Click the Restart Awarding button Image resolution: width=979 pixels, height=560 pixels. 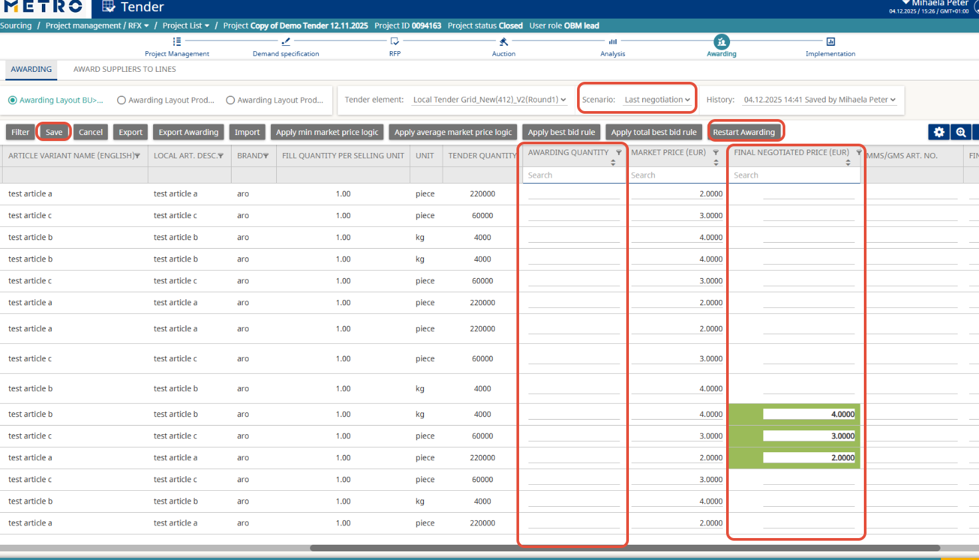[743, 132]
